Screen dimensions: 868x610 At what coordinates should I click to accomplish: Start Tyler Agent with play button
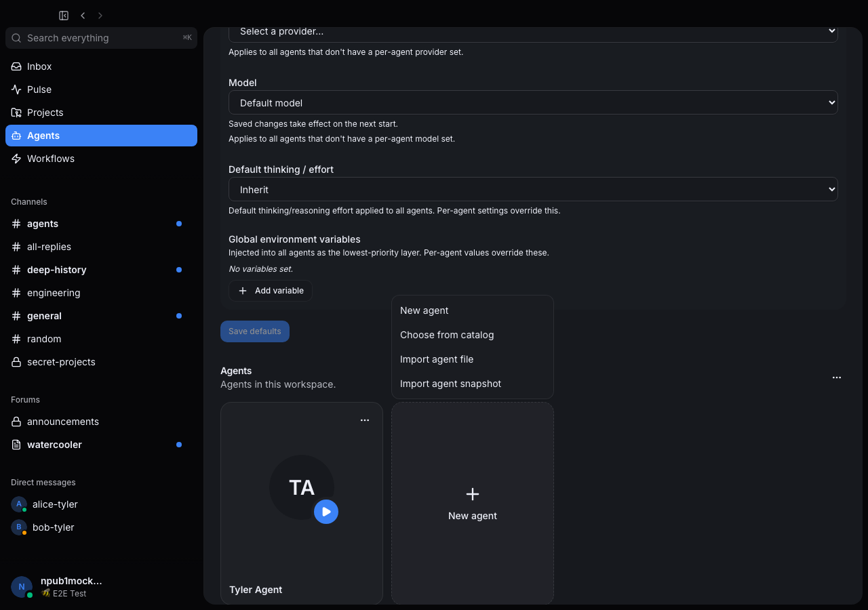(326, 512)
